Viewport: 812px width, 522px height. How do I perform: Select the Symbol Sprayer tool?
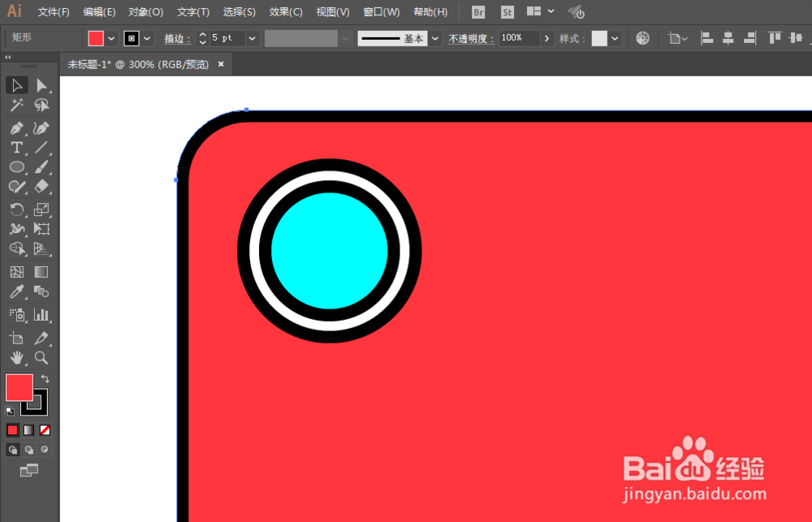tap(16, 314)
